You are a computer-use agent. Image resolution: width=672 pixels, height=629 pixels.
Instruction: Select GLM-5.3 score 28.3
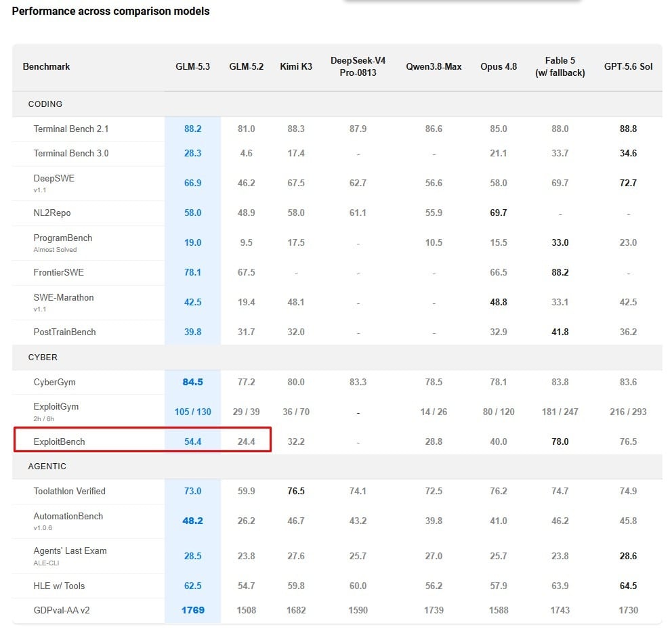pos(192,154)
